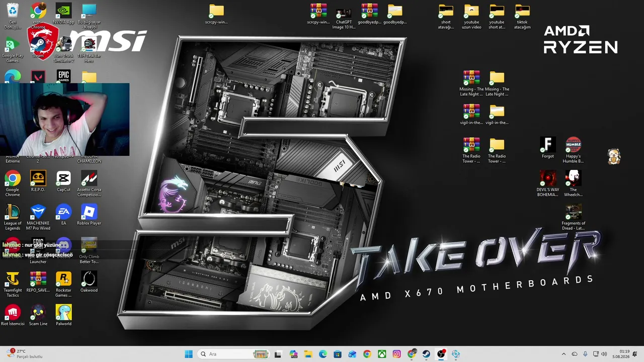Switch to Steam on the taskbar
This screenshot has width=644, height=362.
coord(426,354)
